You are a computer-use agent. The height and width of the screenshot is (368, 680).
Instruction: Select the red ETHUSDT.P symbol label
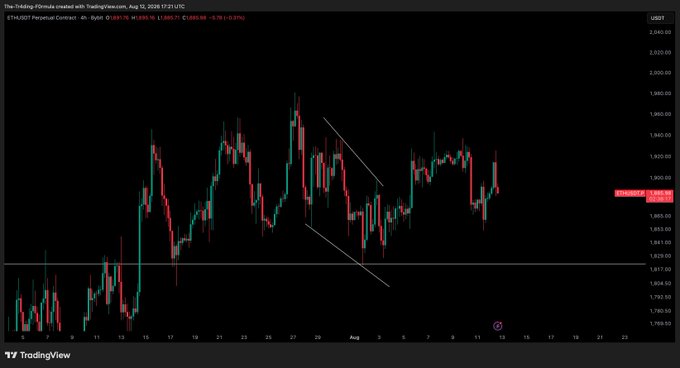[630, 193]
